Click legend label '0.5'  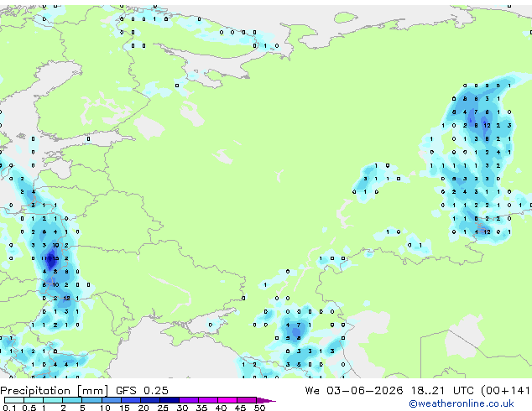click(x=29, y=408)
